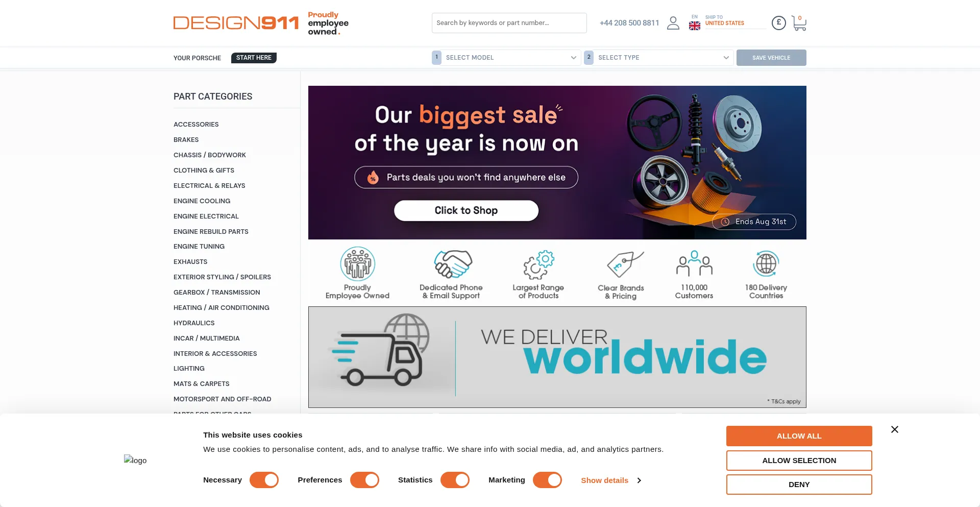This screenshot has width=980, height=507.
Task: Click the search by keywords field
Action: [x=509, y=23]
